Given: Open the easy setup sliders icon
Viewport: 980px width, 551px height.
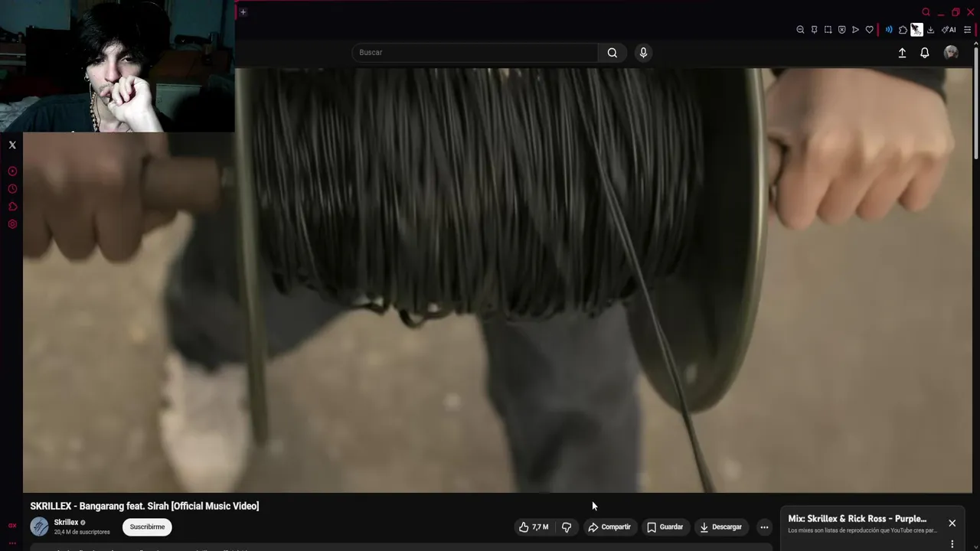Looking at the screenshot, I should click(968, 30).
